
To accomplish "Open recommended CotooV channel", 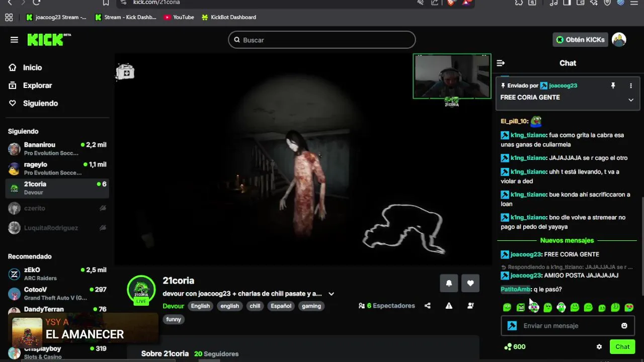I will coord(57,294).
